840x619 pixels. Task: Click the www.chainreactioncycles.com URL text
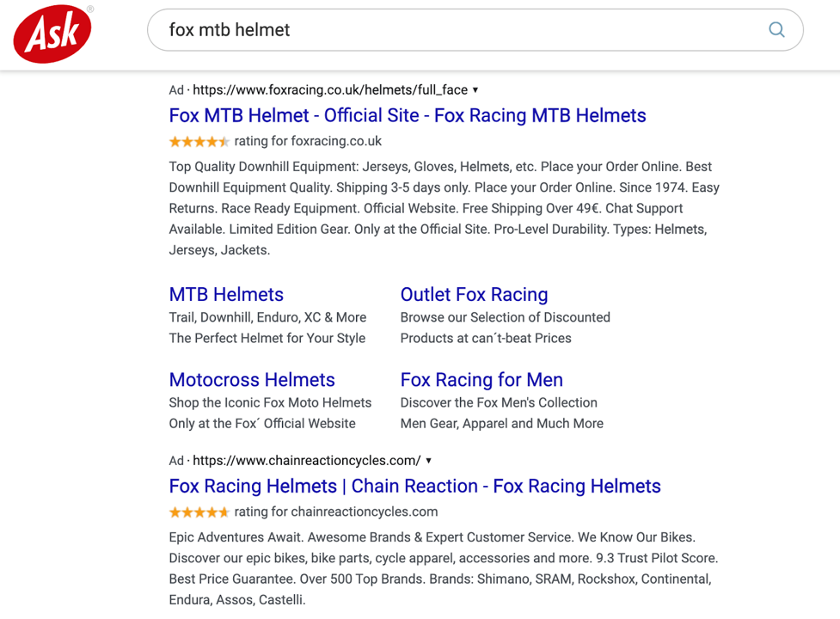[306, 461]
